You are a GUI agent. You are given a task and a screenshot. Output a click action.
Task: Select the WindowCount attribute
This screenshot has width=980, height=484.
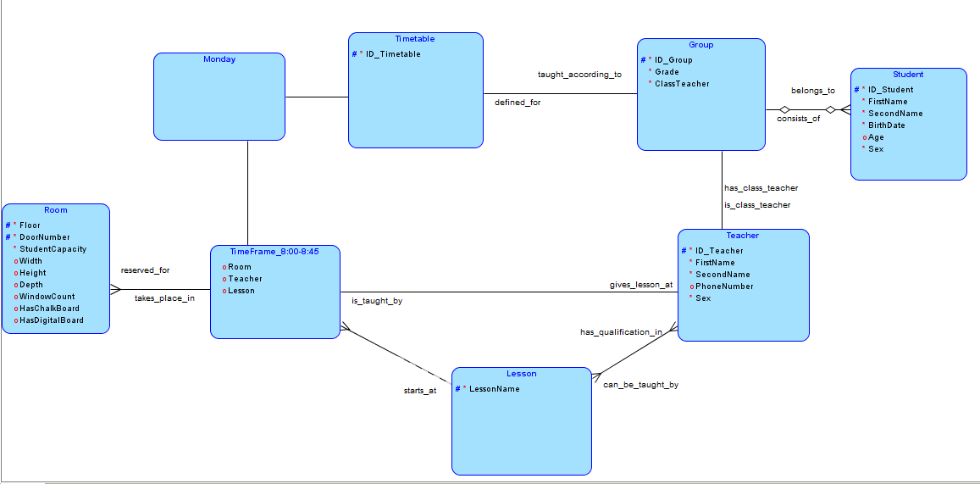(x=47, y=297)
